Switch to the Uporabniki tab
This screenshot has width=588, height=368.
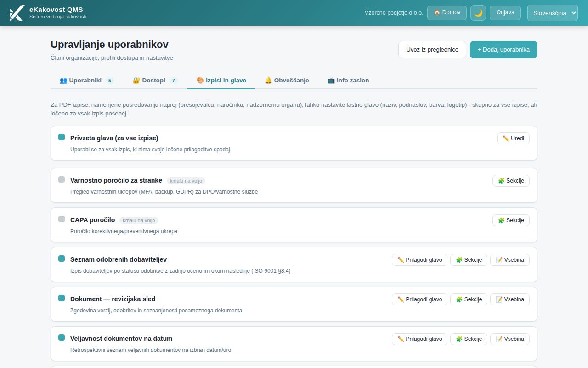point(86,80)
